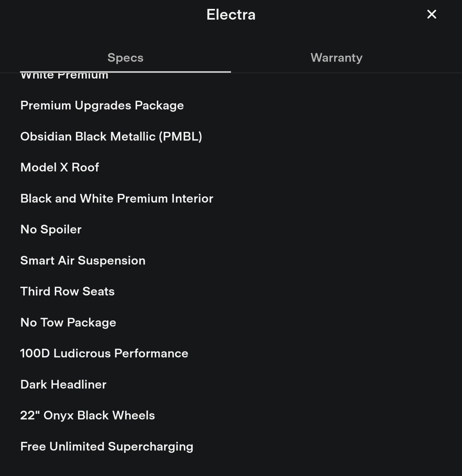This screenshot has width=462, height=476.
Task: Select Third Row Seats in list
Action: click(x=67, y=291)
